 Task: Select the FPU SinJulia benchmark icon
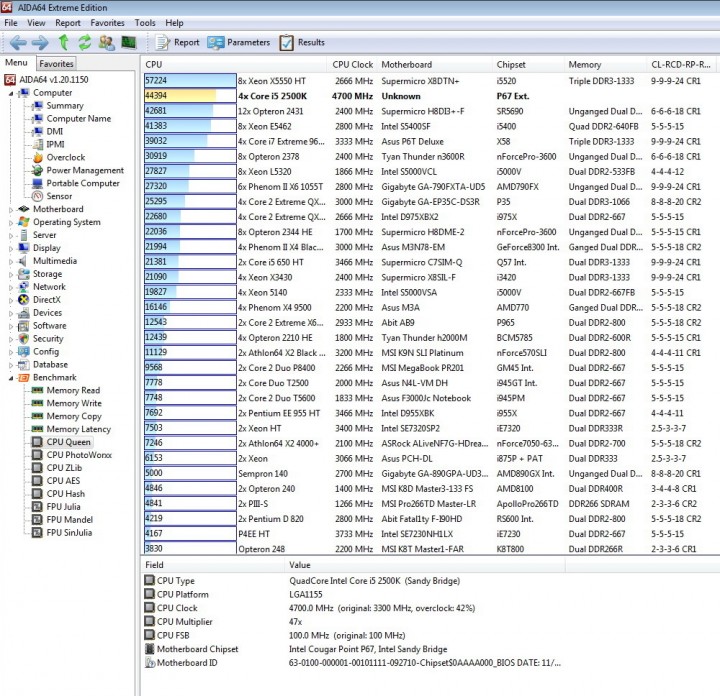click(x=37, y=533)
